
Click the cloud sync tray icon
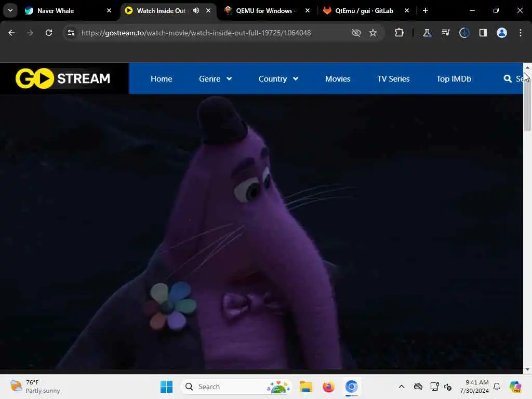418,387
